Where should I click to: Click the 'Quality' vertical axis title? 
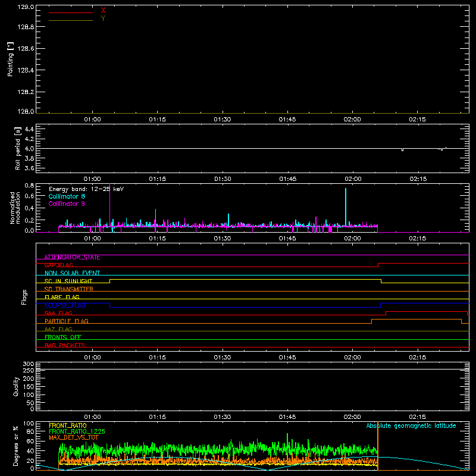pos(16,386)
